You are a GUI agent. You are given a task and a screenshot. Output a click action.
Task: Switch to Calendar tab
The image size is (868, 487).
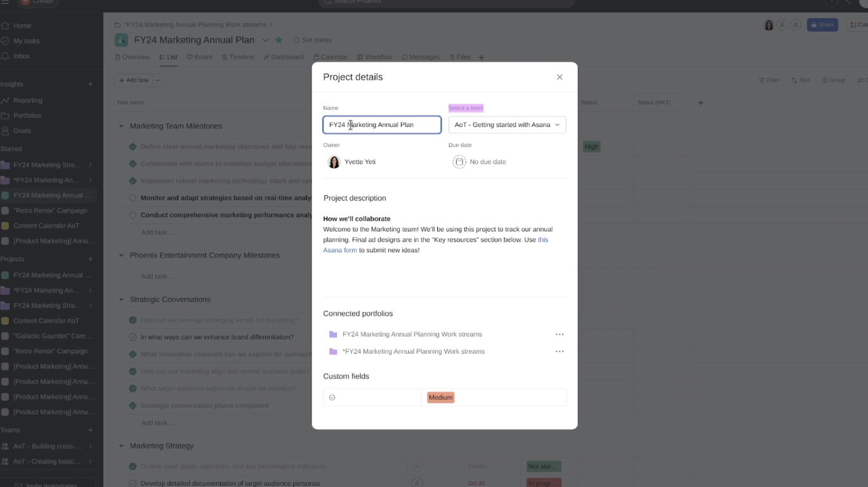point(330,57)
